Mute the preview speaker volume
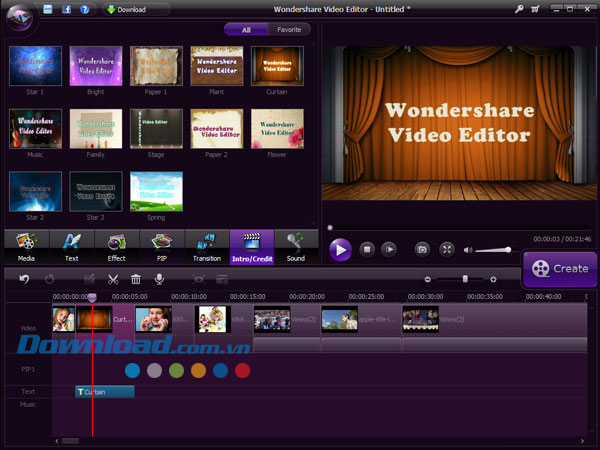600x450 pixels. [468, 249]
